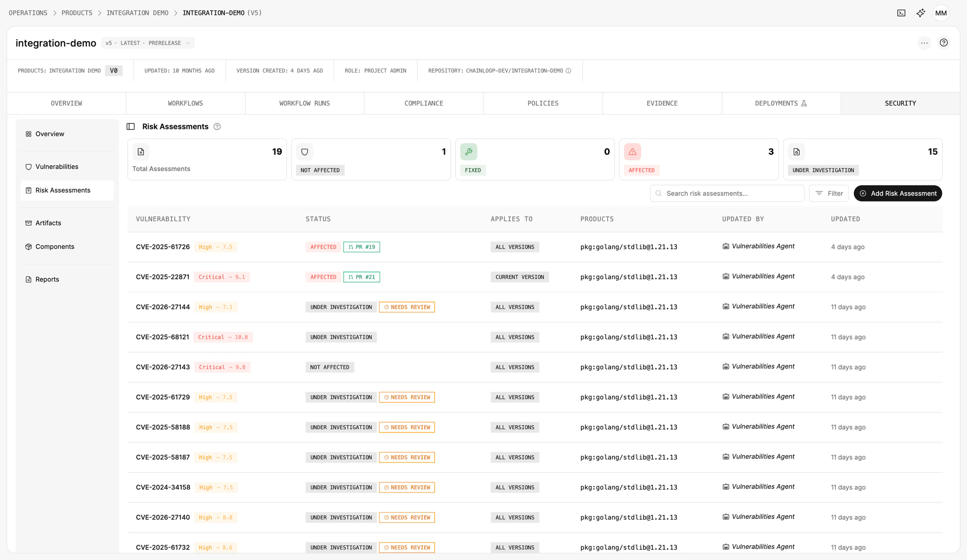Click NOT AFFECTED status on CVE-2026-27143
The width and height of the screenshot is (967, 560).
tap(330, 367)
